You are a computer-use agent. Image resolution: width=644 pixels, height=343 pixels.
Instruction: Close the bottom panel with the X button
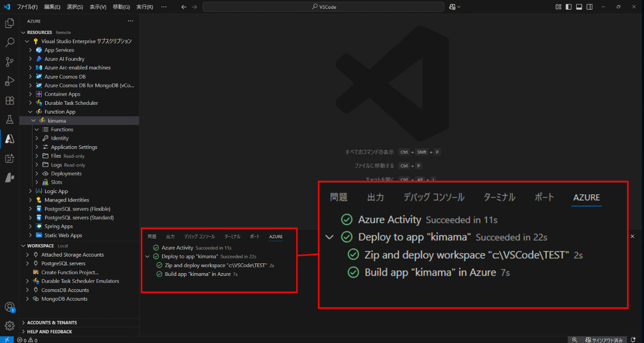pos(632,236)
